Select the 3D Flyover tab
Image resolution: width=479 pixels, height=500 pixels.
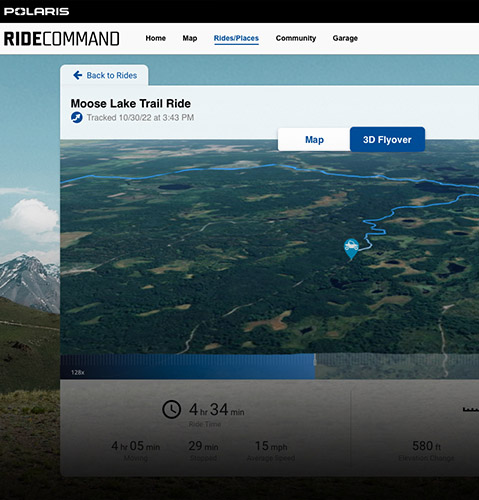387,139
